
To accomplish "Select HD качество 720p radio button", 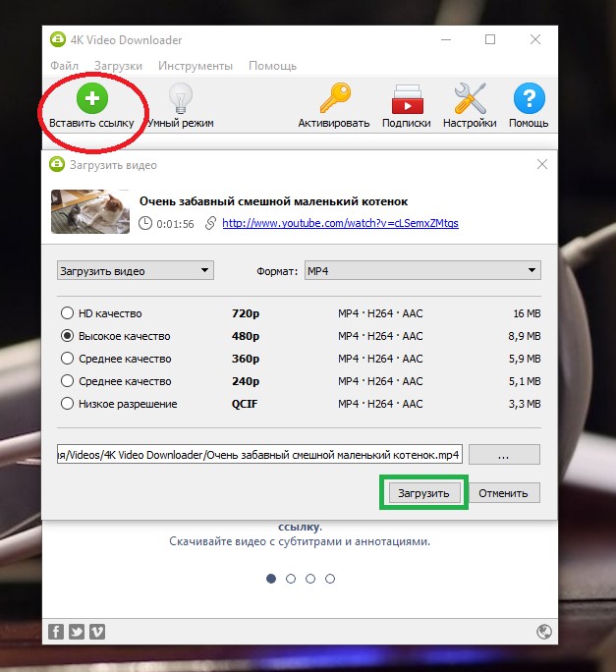I will click(68, 314).
